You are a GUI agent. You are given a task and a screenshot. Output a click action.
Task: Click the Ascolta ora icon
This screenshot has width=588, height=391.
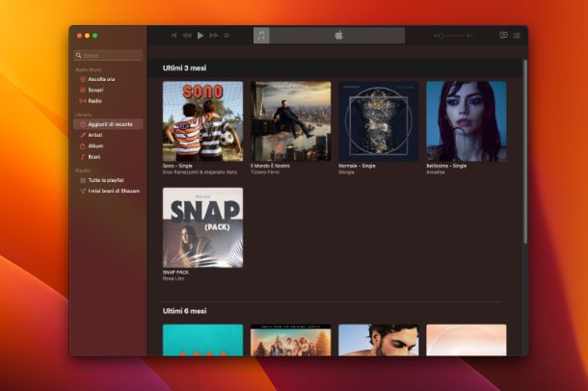coord(83,79)
